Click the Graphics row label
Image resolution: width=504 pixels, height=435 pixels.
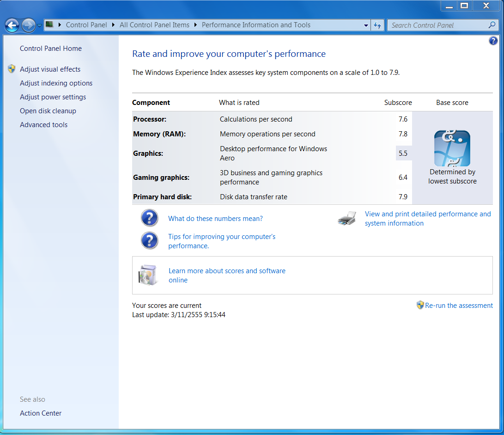(x=148, y=153)
